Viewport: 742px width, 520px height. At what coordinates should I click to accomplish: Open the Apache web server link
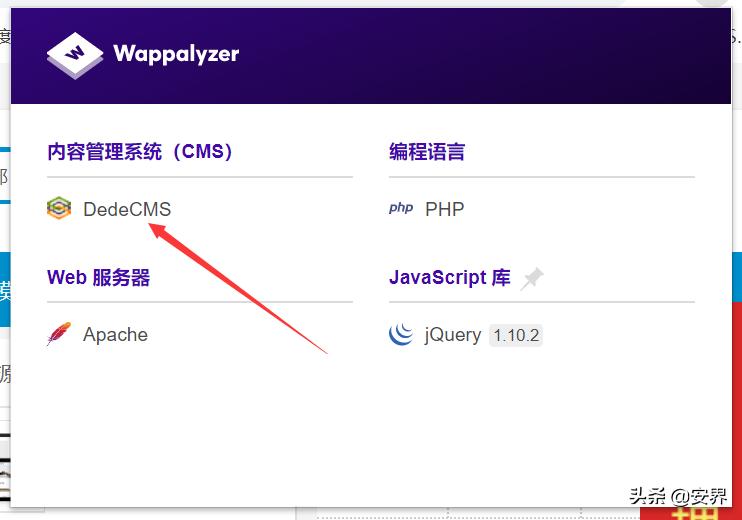115,335
